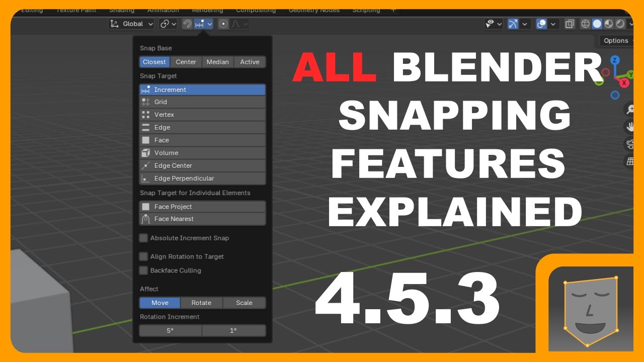Select Volume snap target
This screenshot has width=644, height=362.
(202, 153)
